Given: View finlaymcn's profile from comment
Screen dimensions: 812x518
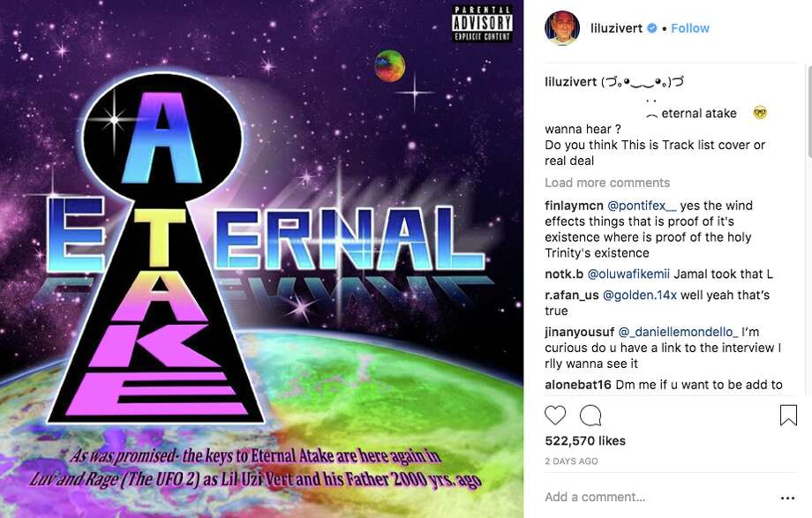Looking at the screenshot, I should pos(574,206).
